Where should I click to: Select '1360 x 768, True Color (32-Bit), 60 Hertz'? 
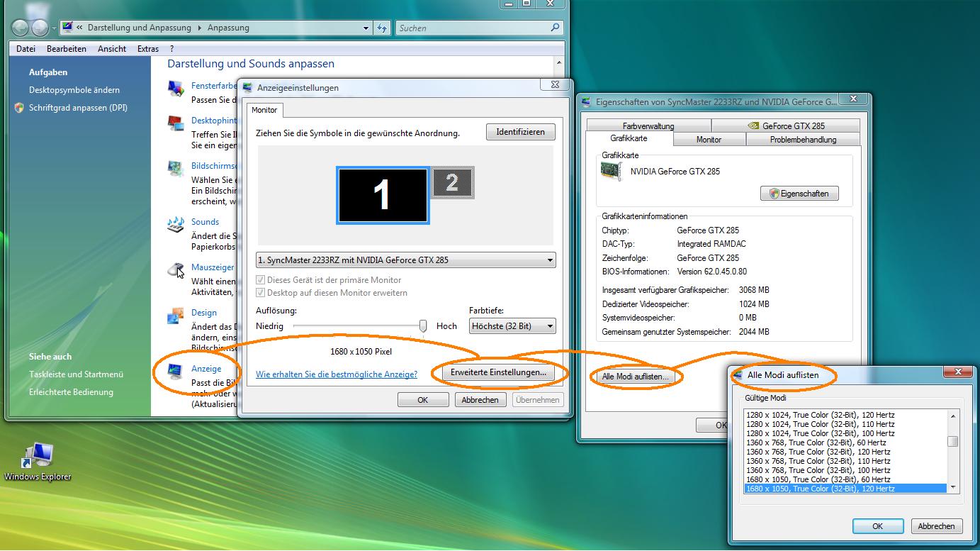[x=845, y=443]
